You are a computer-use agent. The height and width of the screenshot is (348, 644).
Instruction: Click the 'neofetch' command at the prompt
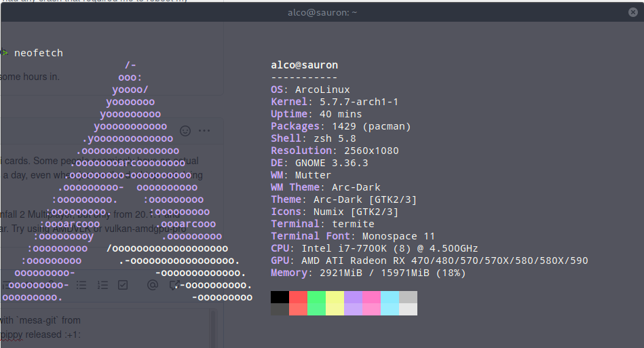pyautogui.click(x=39, y=53)
